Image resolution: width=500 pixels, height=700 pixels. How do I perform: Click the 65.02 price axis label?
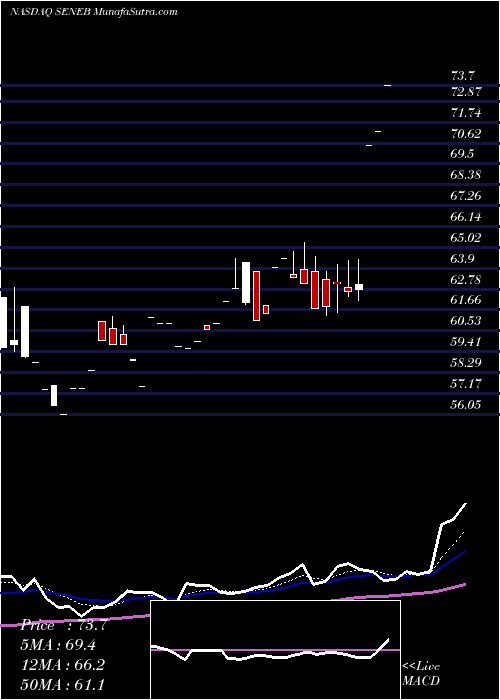(x=467, y=238)
